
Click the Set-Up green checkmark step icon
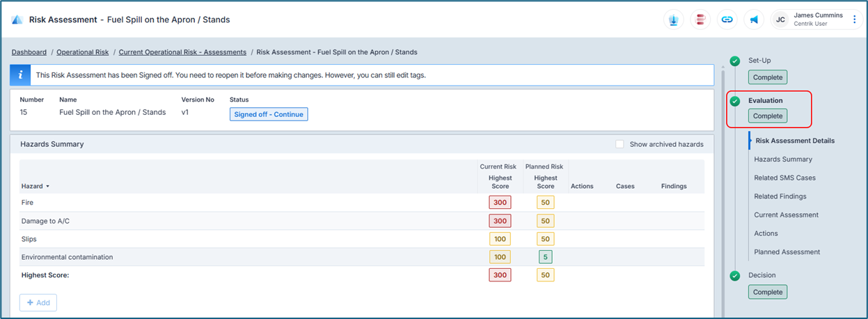(734, 61)
